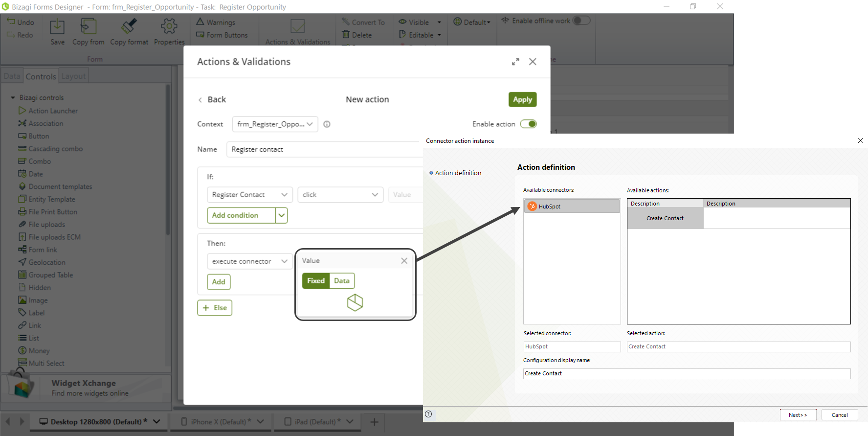This screenshot has width=868, height=436.
Task: Click the Configuration display name field
Action: [x=687, y=373]
